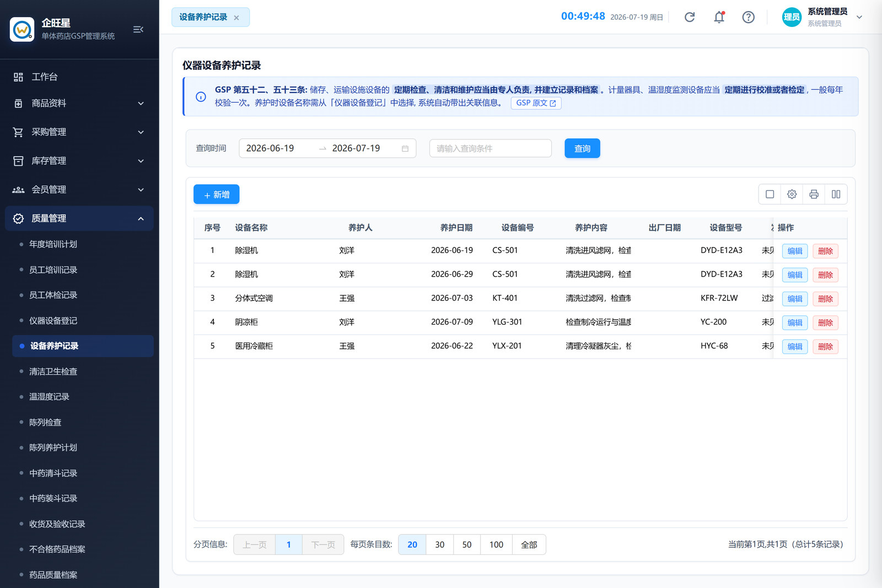Click 采购管理 cart icon

pos(18,132)
